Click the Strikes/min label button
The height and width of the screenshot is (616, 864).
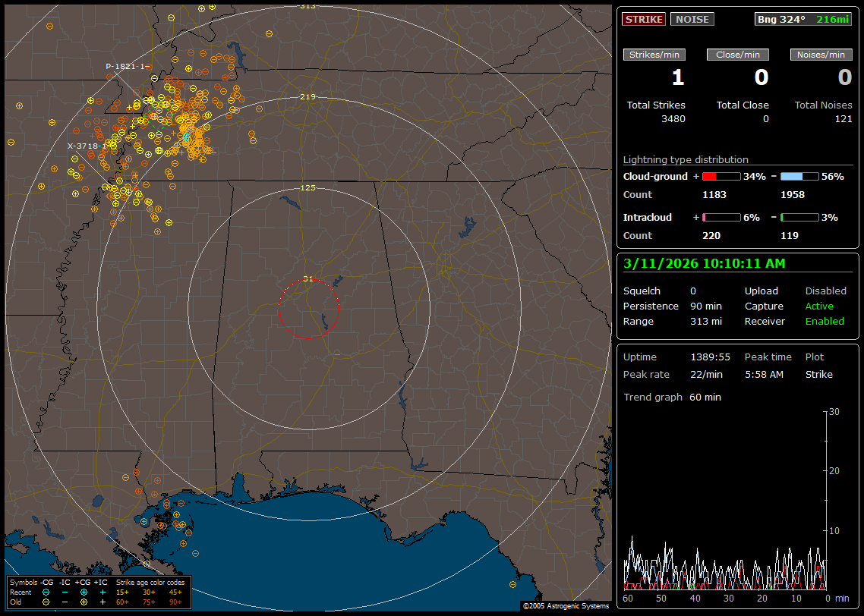point(654,55)
